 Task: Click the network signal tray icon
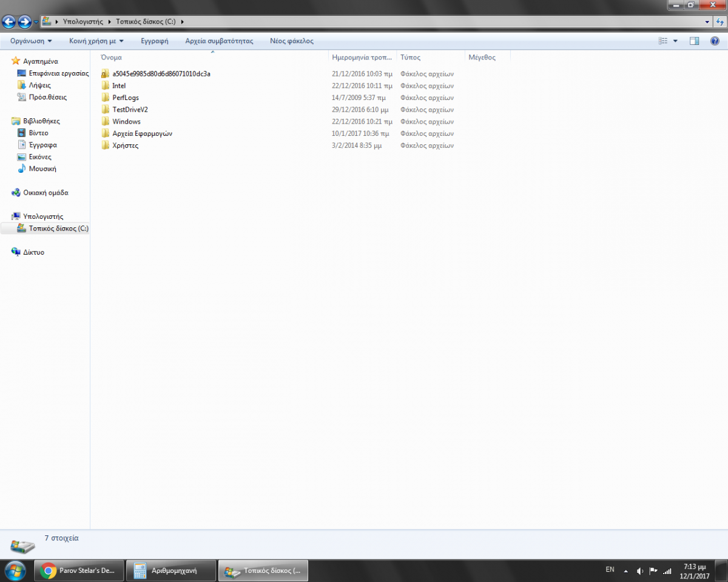(667, 570)
